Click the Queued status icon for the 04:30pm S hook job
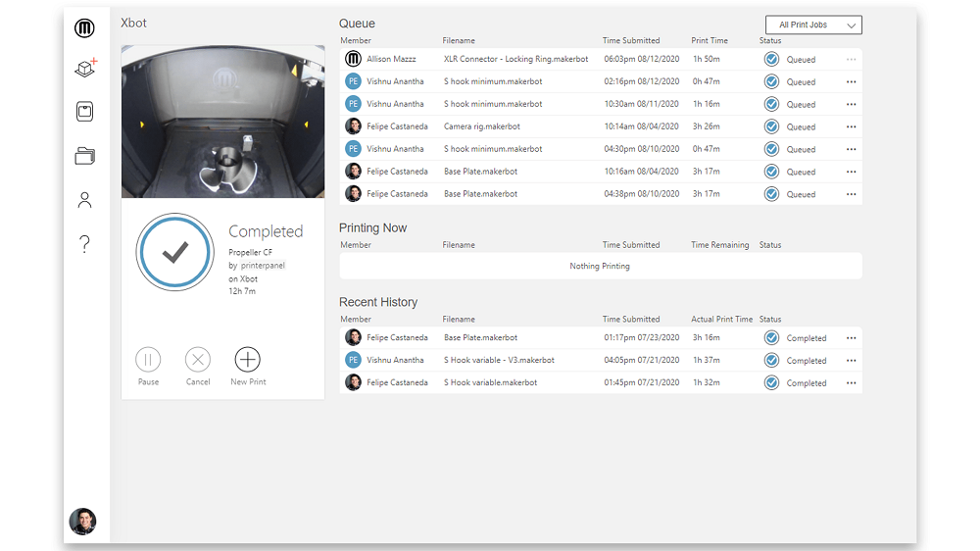Viewport: 980px width, 551px height. 772,149
